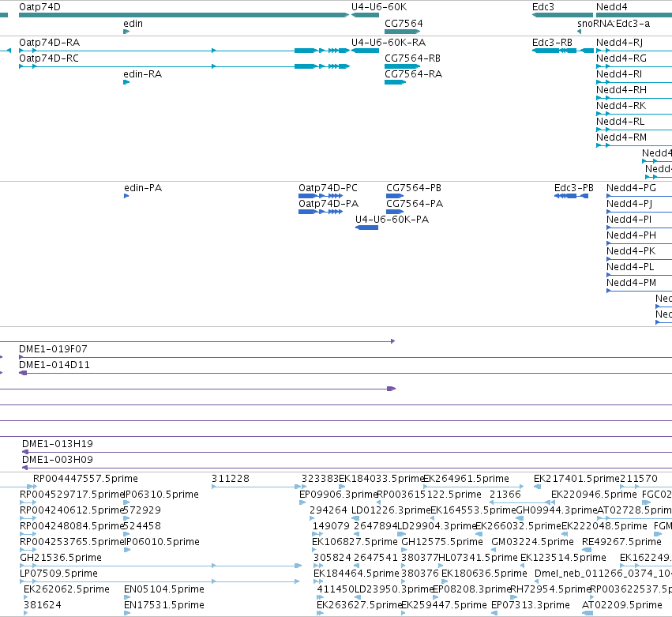This screenshot has width=672, height=617.
Task: Click the Nedd4-RK transcript label
Action: (x=621, y=106)
